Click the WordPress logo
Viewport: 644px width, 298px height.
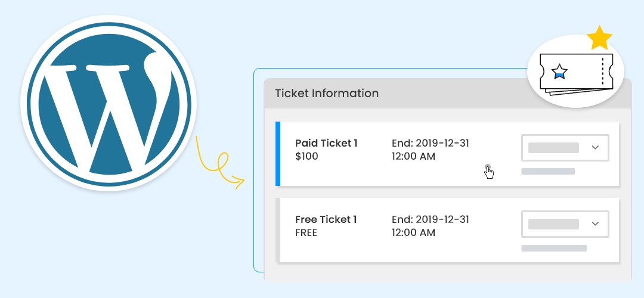coord(109,103)
